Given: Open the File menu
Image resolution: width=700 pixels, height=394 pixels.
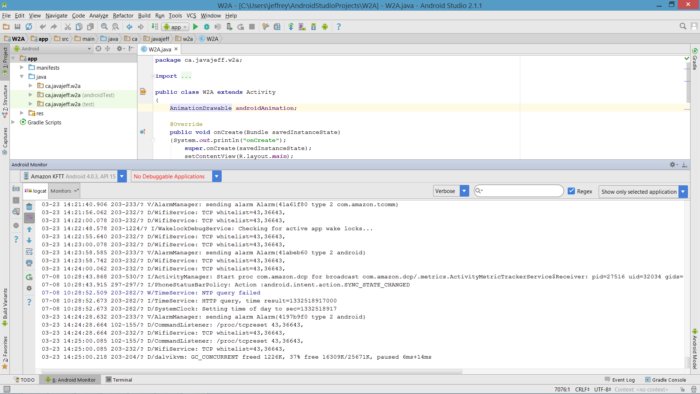Looking at the screenshot, I should (6, 15).
